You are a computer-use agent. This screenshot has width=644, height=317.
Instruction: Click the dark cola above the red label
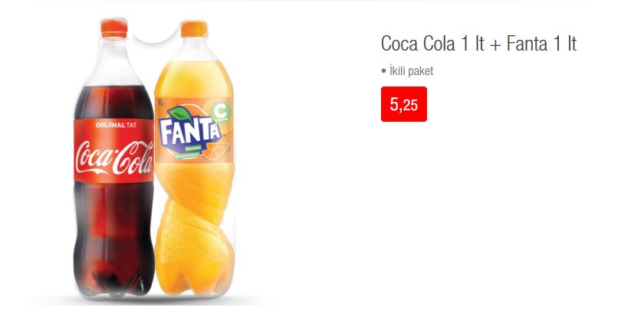(114, 103)
